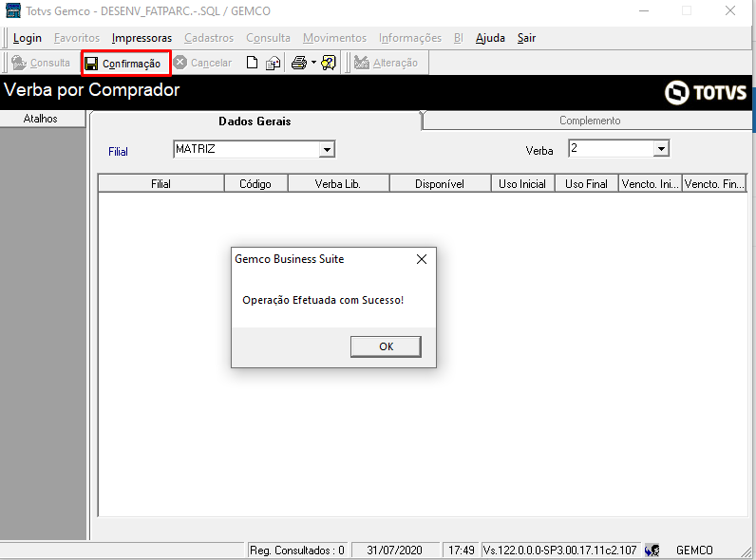756x560 pixels.
Task: Open the Consulta menu in menu bar
Action: (268, 38)
